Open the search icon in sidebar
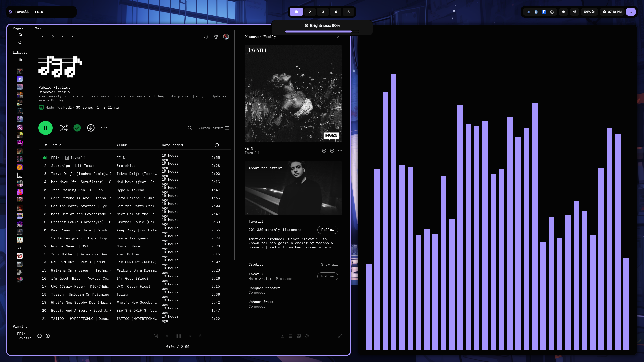Viewport: 644px width, 362px height. tap(20, 43)
